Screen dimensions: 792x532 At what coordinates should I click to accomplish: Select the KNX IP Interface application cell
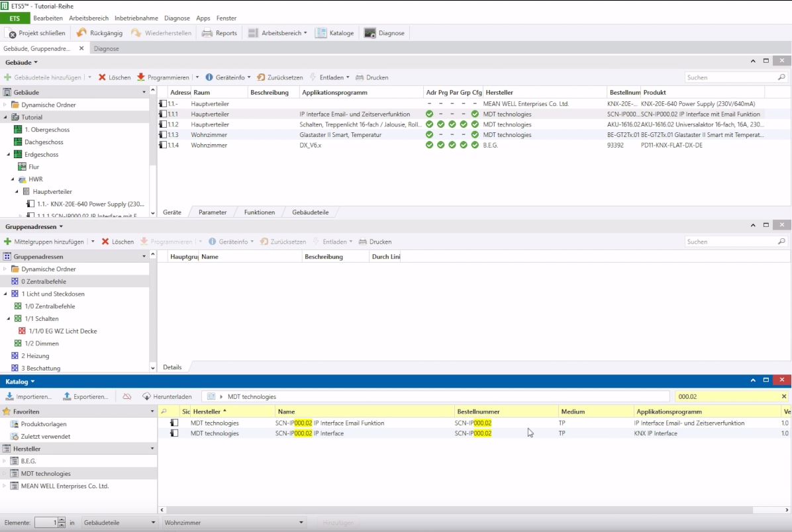(656, 433)
